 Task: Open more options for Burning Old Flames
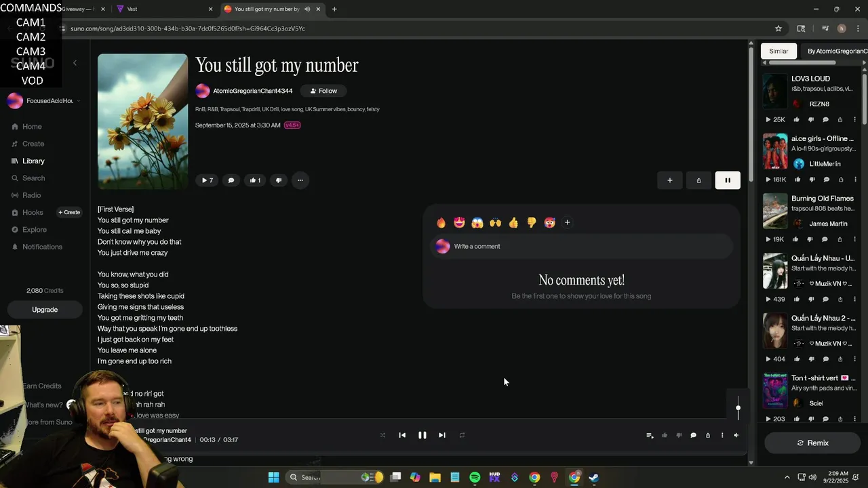click(x=855, y=239)
